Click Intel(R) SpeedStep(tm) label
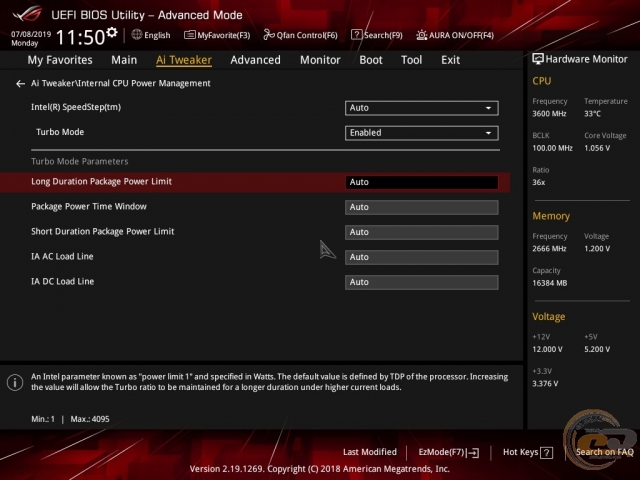Screen dimensions: 640x480 pos(76,107)
